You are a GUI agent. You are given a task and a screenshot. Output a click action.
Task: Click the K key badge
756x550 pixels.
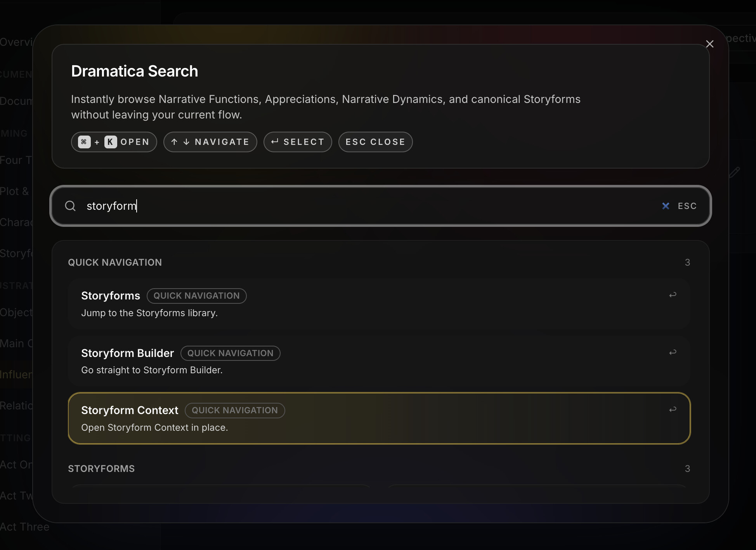pos(111,142)
